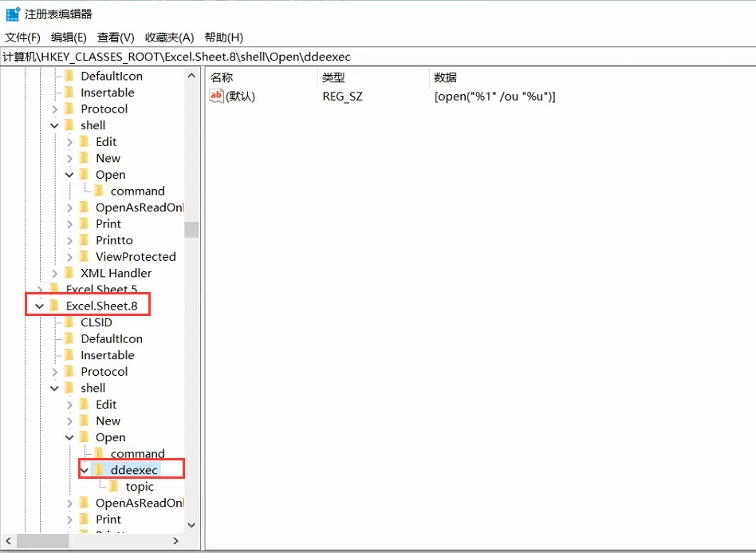Click the 名称 column header
The width and height of the screenshot is (756, 553).
coord(222,77)
